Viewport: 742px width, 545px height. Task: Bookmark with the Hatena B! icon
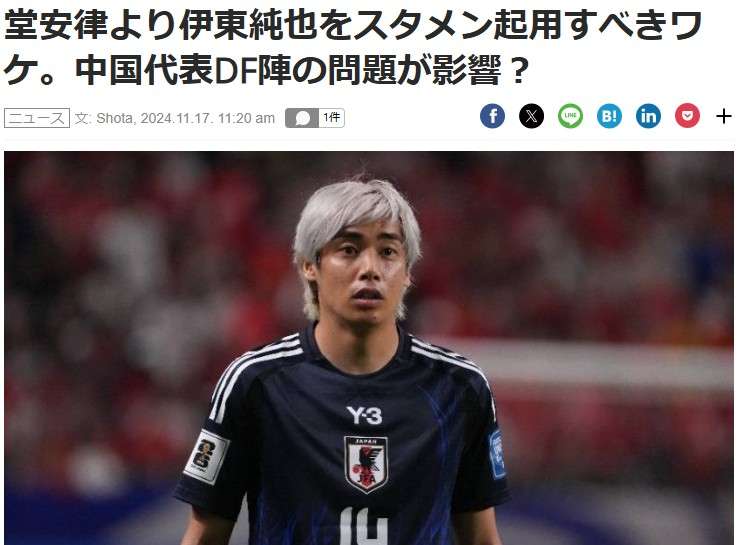tap(609, 116)
